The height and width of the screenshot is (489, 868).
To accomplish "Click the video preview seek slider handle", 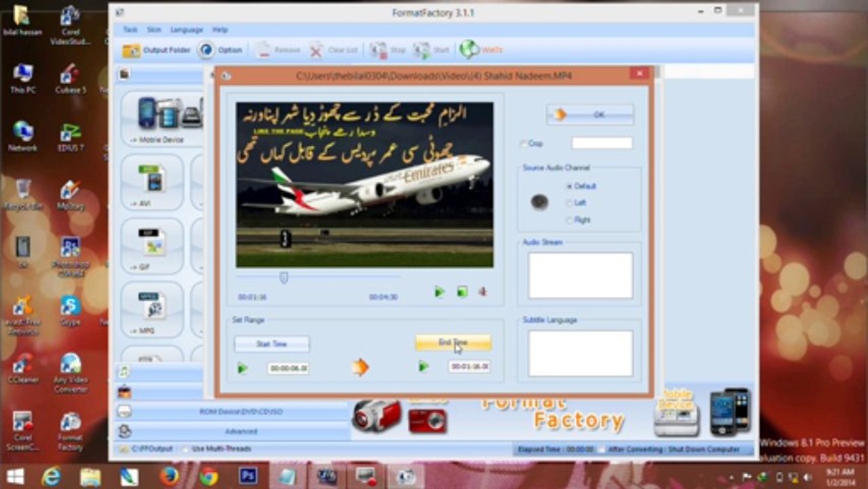I will (284, 277).
